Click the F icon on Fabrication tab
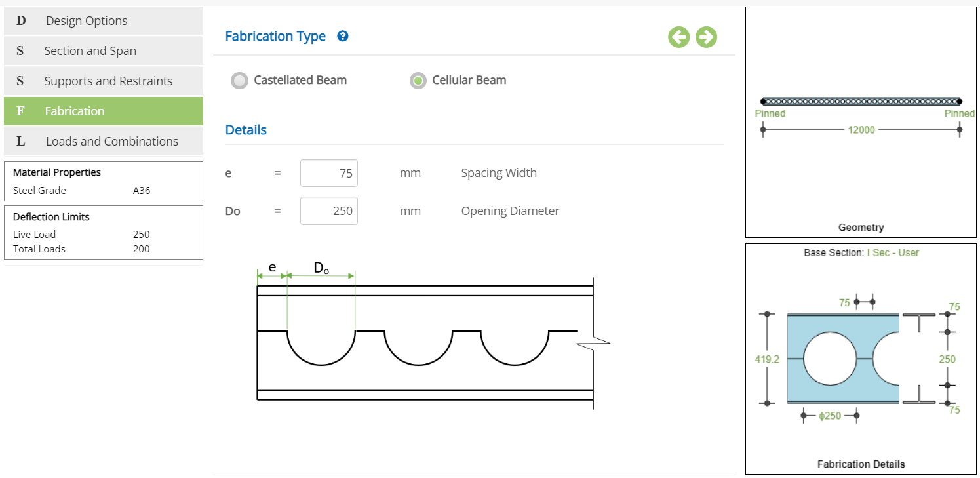980x478 pixels. point(20,111)
